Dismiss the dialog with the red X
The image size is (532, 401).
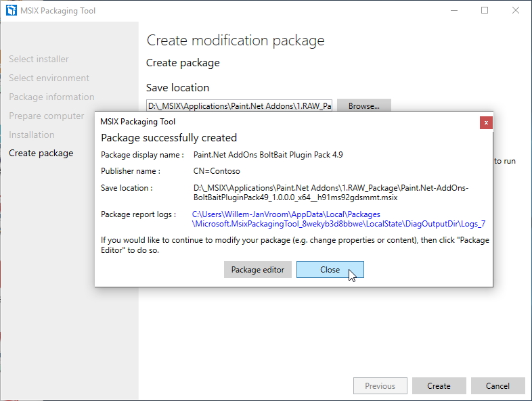485,122
